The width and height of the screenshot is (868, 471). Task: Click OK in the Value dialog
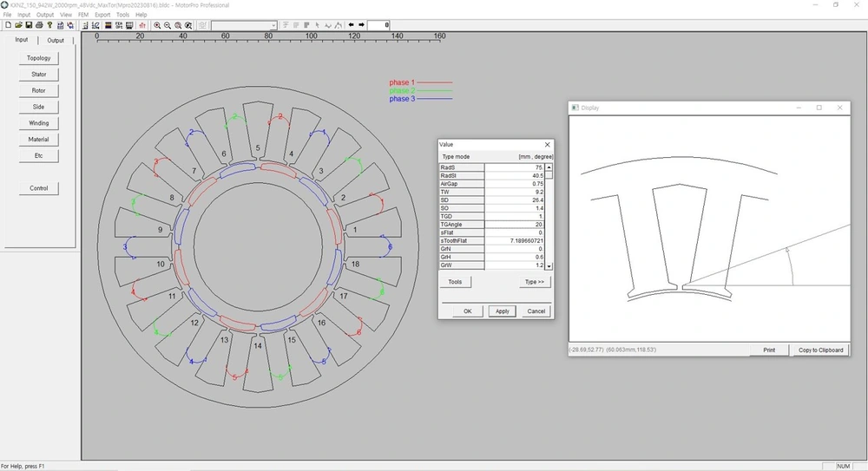click(x=468, y=311)
